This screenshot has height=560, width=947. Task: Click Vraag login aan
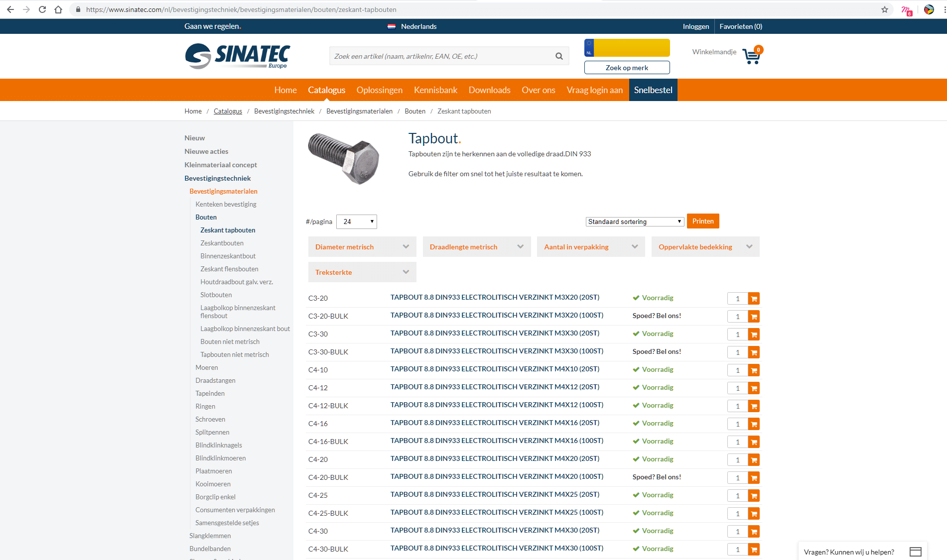(x=595, y=90)
